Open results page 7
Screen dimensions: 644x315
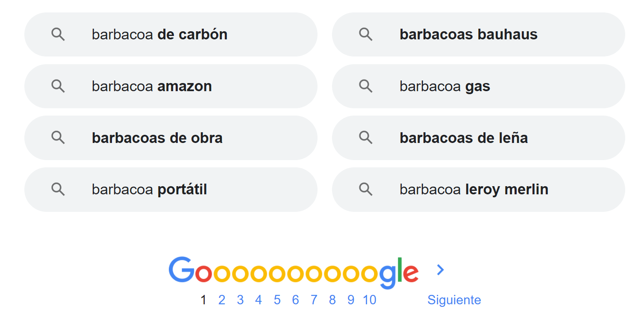[314, 300]
